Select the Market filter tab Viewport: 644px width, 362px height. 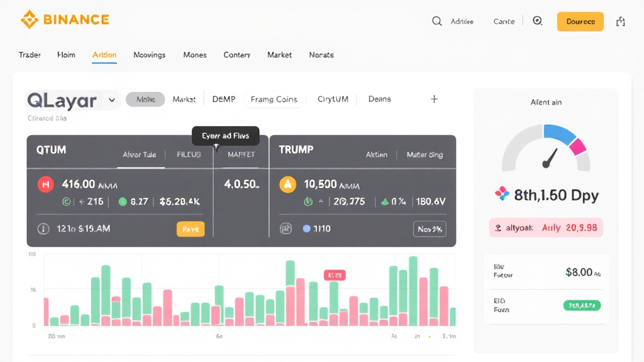[184, 99]
